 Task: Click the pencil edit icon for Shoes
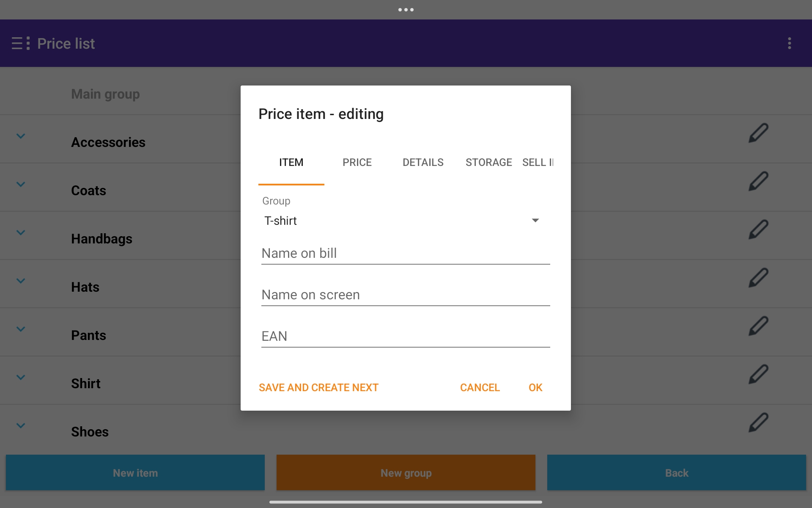758,423
